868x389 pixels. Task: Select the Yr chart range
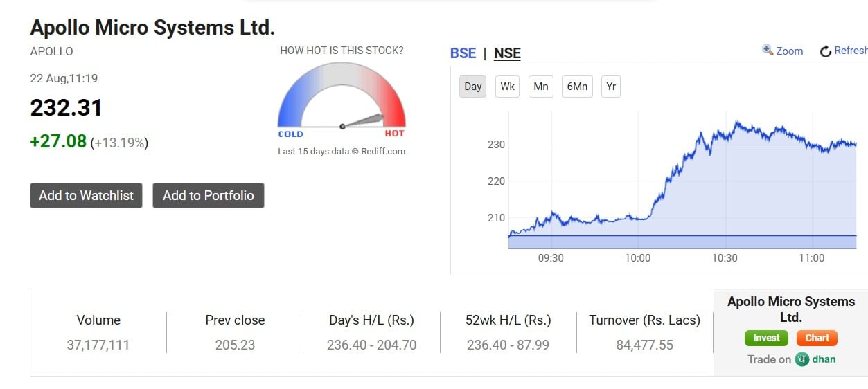pyautogui.click(x=610, y=87)
